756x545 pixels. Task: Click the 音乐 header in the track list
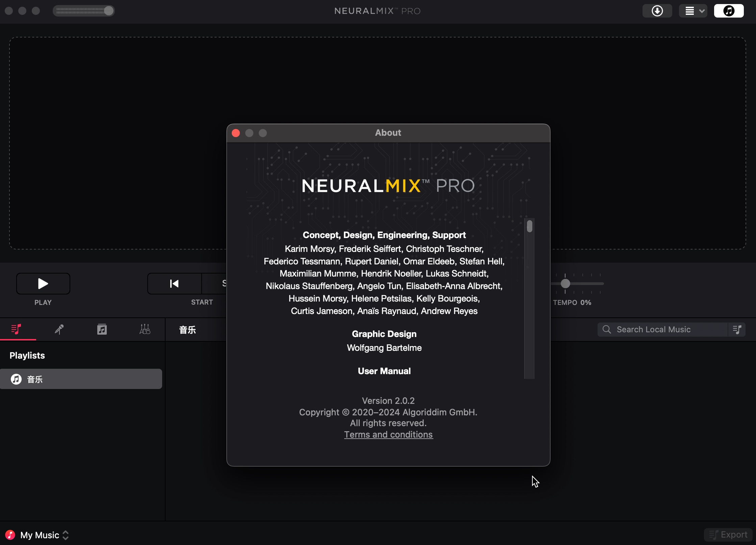(187, 330)
